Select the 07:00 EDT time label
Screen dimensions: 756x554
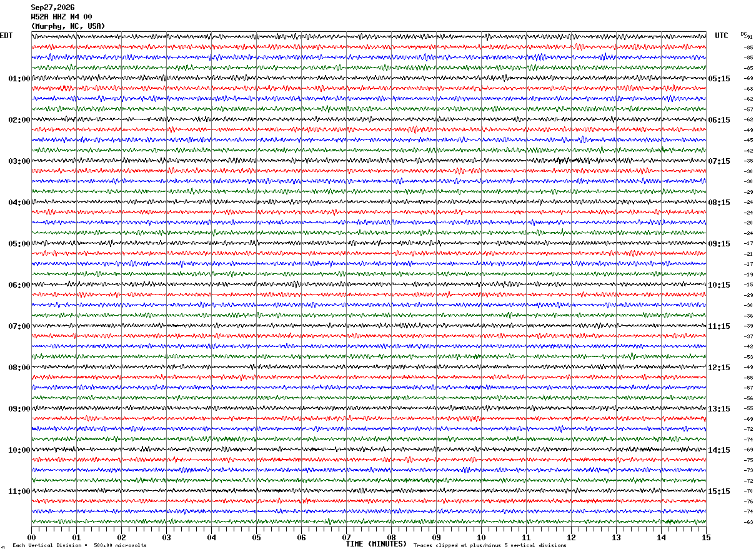tap(19, 326)
